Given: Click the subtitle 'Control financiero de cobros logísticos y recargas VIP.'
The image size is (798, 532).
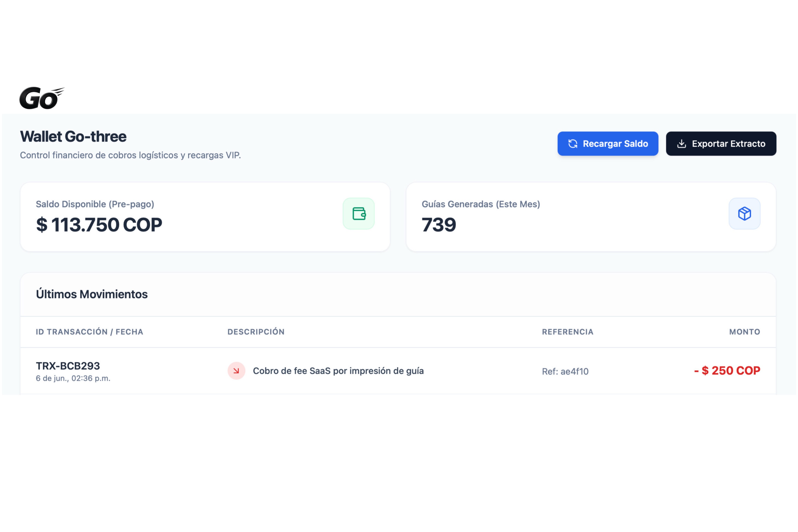Looking at the screenshot, I should (x=130, y=155).
